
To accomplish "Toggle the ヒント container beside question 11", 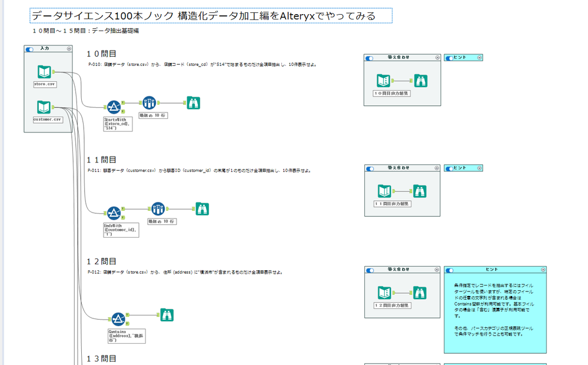I will (x=449, y=169).
